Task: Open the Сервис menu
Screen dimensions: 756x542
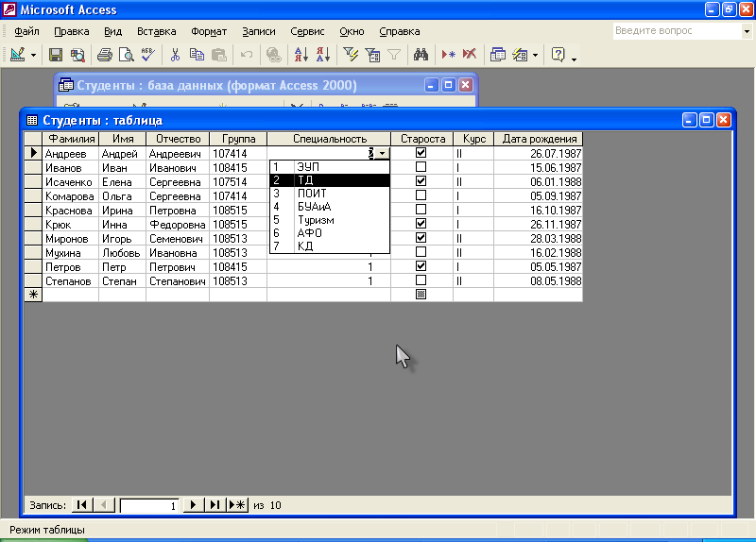Action: [x=307, y=31]
